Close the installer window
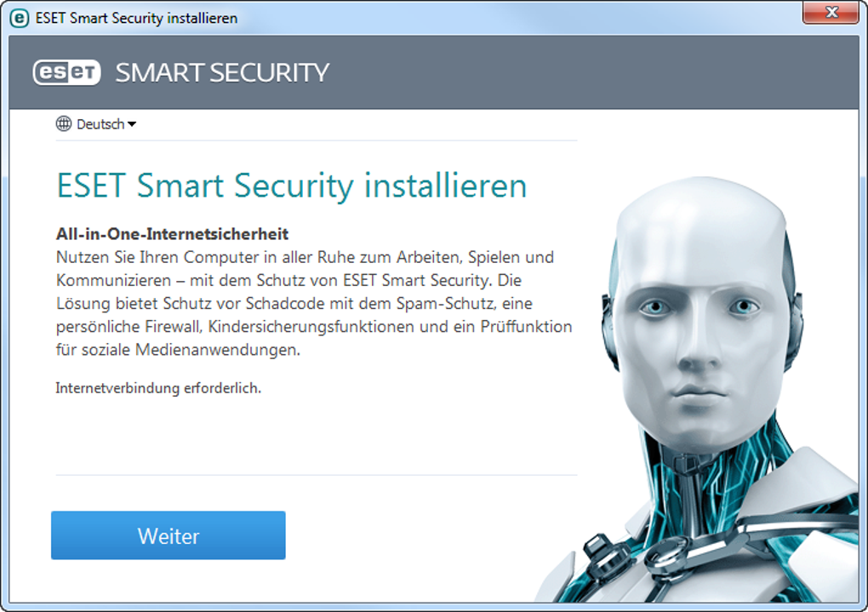The image size is (868, 612). coord(831,12)
